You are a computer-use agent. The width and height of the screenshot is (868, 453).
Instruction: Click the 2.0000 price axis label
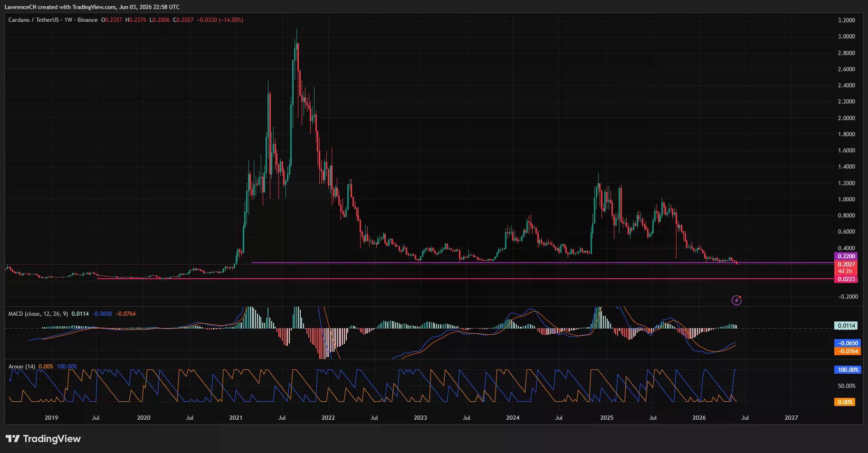[x=847, y=118]
